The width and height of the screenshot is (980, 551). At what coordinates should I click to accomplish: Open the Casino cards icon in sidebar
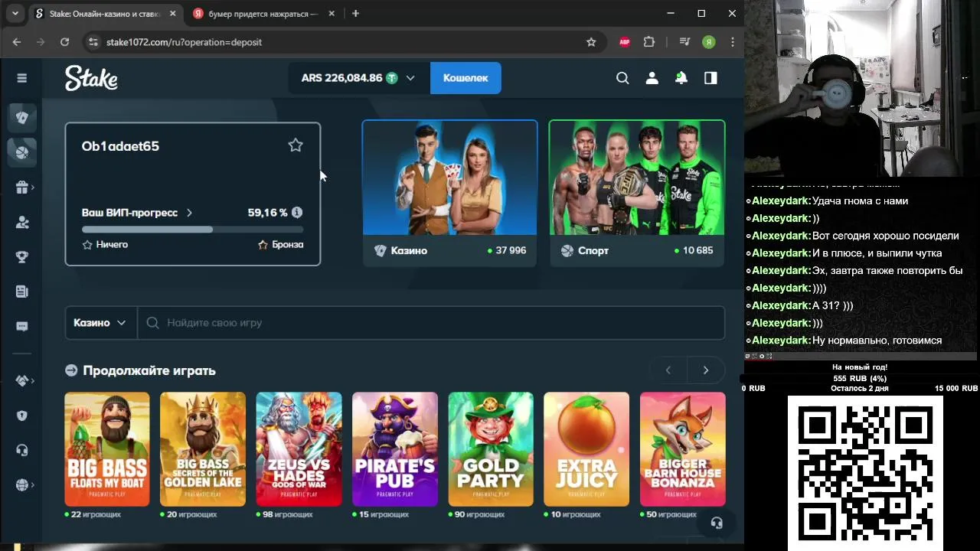(x=21, y=117)
